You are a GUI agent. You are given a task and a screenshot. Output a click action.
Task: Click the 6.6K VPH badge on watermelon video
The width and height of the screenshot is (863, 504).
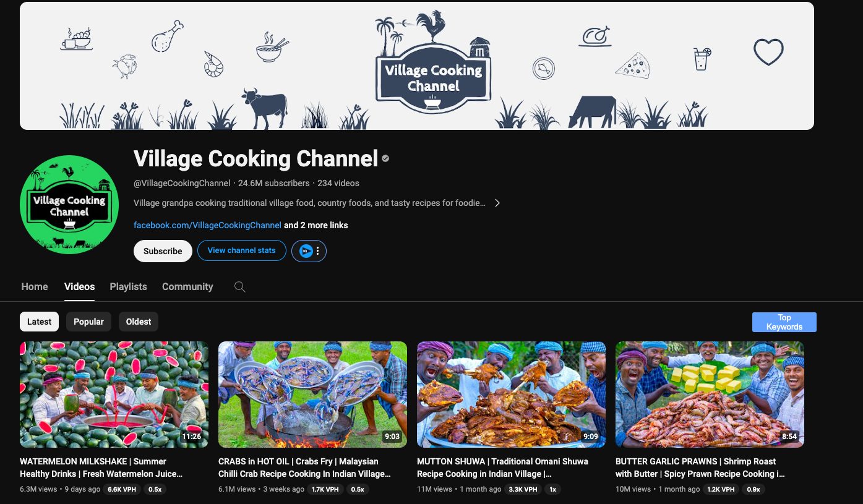tap(121, 489)
